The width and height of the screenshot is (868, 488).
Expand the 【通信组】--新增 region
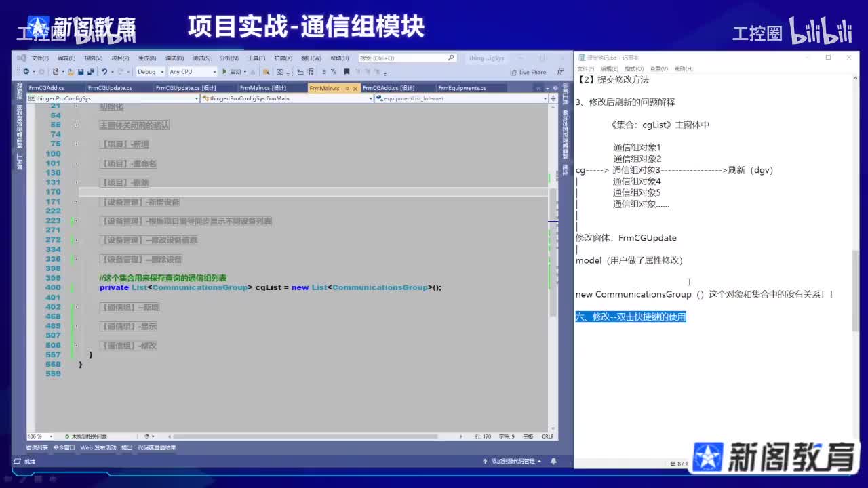pyautogui.click(x=76, y=307)
